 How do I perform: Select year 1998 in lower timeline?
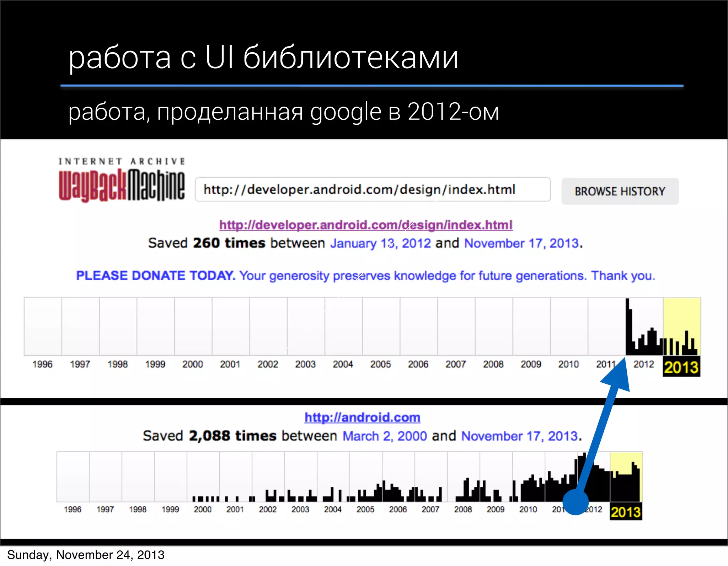point(138,510)
